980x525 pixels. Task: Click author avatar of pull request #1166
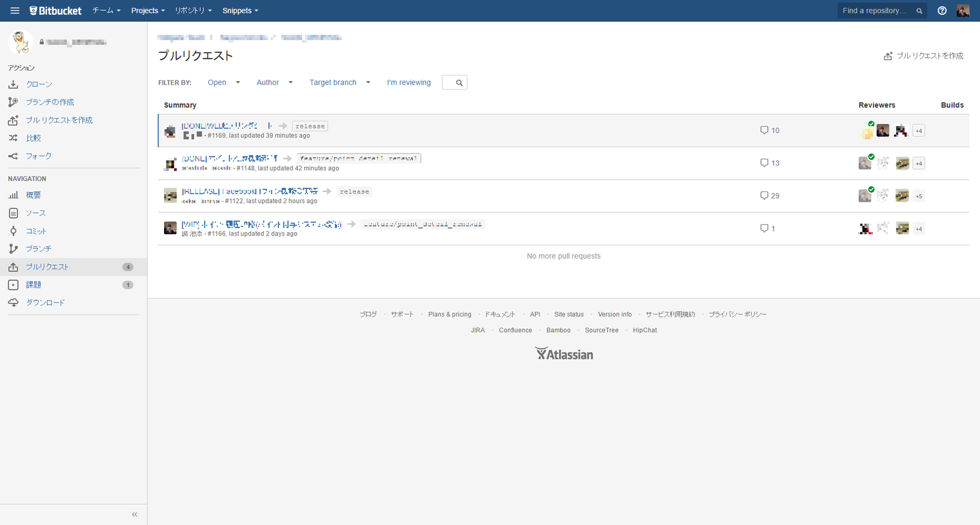point(170,228)
